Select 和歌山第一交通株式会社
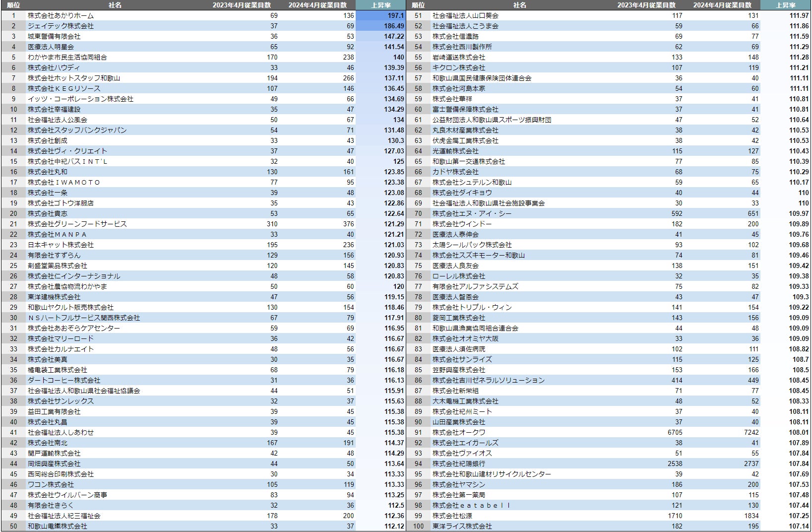This screenshot has height=532, width=812. 469,161
